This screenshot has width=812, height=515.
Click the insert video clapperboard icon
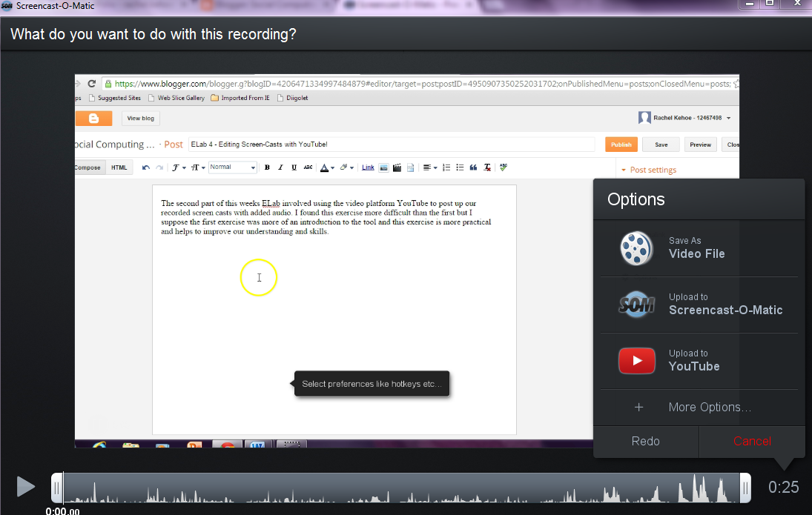[x=397, y=167]
